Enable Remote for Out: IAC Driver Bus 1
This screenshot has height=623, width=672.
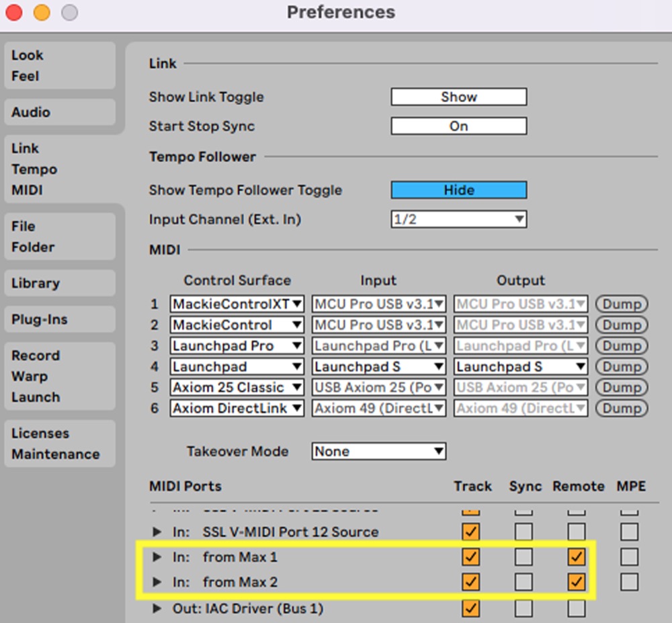pyautogui.click(x=576, y=608)
